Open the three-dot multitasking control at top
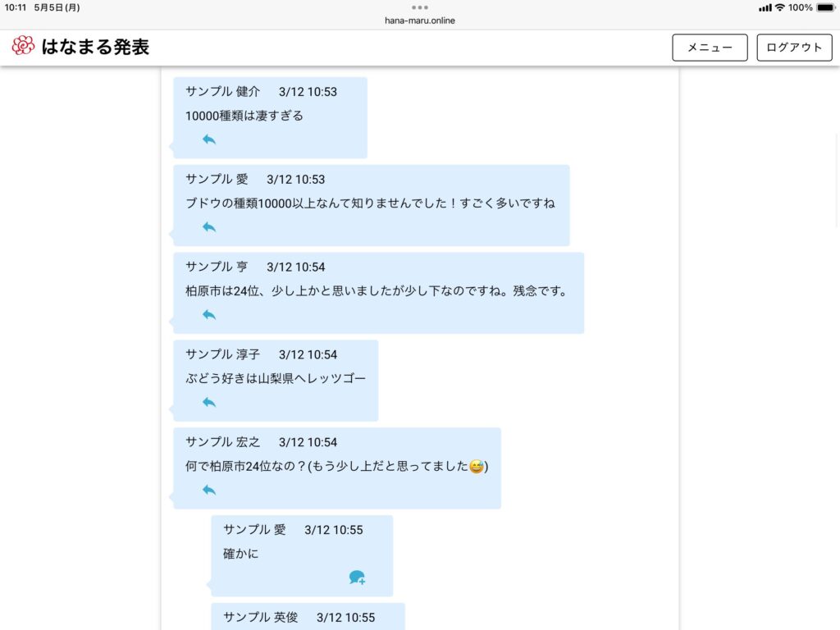Viewport: 840px width, 630px height. (420, 7)
